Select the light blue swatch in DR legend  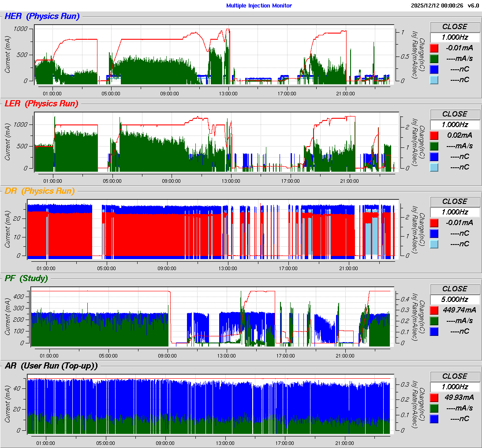click(434, 244)
